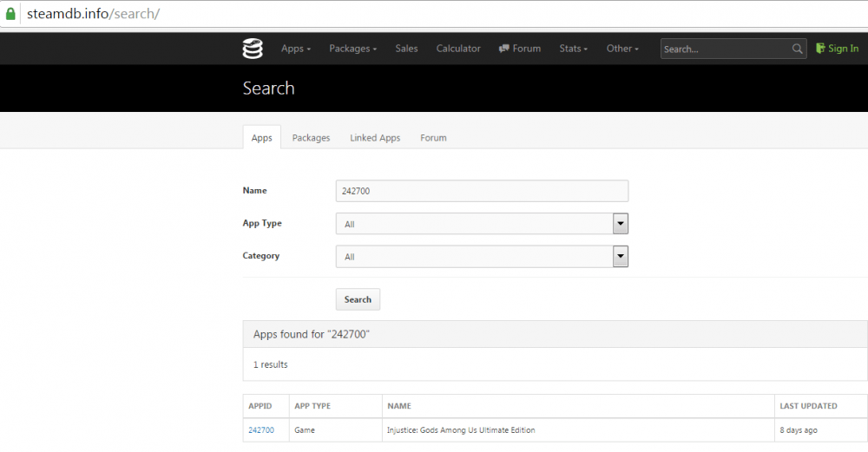Click the Sign In Steam icon
This screenshot has height=452, width=868.
click(x=820, y=49)
